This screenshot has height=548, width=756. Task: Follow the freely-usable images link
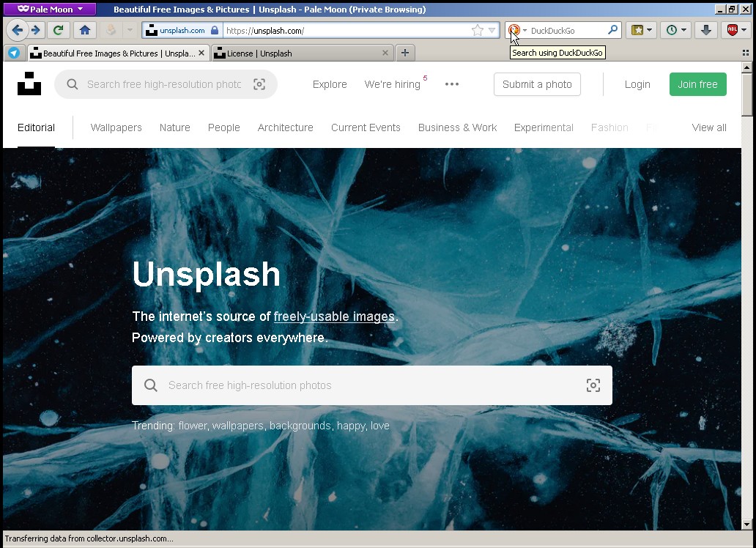point(334,316)
